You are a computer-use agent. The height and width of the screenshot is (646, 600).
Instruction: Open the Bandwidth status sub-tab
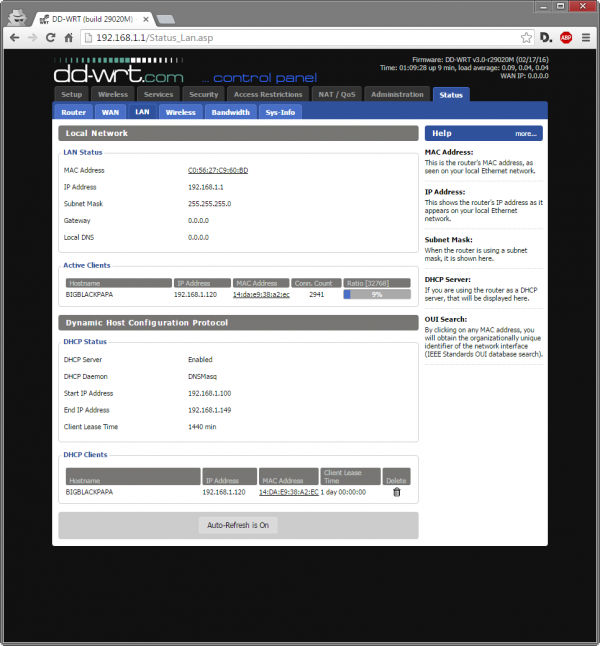click(230, 112)
